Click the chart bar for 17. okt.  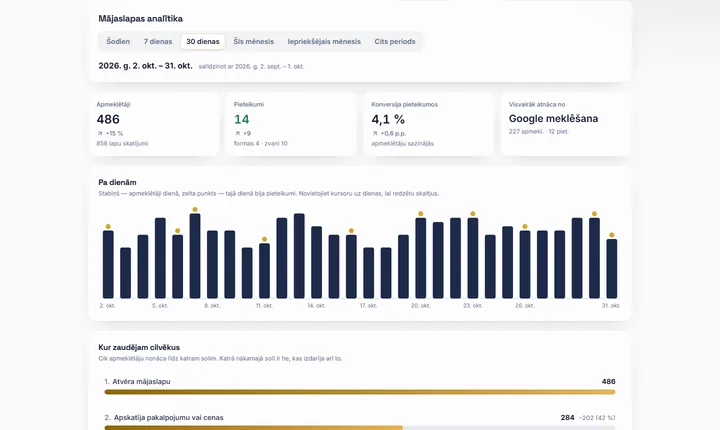[x=368, y=273]
